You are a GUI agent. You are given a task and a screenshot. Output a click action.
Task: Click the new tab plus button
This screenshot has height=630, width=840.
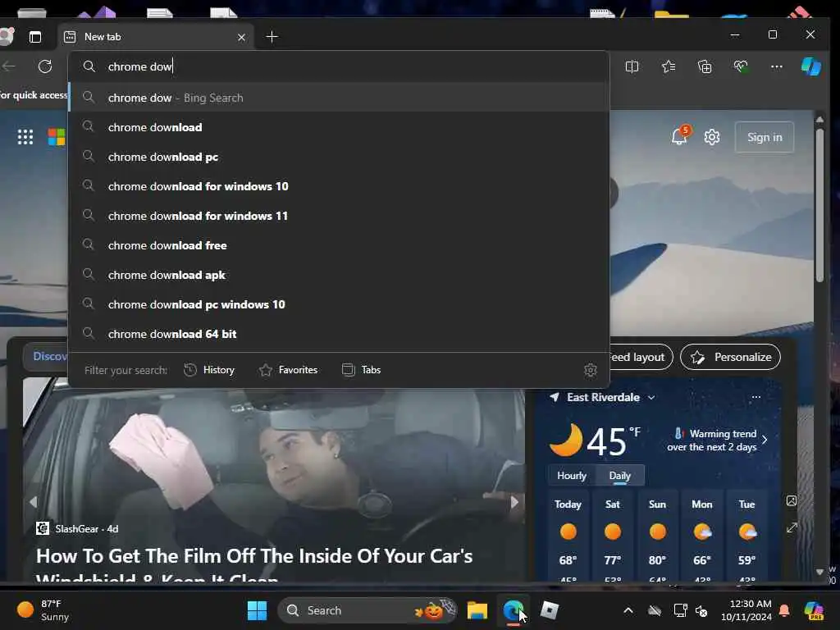tap(272, 37)
